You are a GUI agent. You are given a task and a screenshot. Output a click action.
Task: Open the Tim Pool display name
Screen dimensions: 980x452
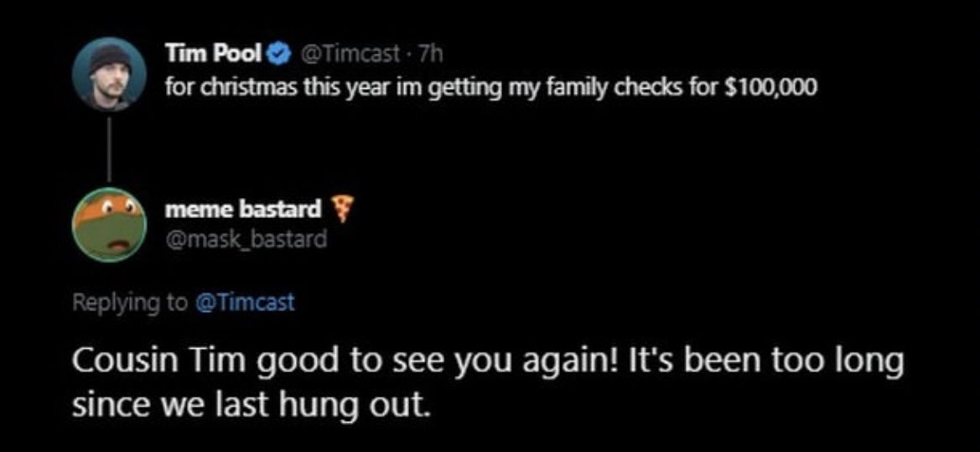(x=213, y=55)
